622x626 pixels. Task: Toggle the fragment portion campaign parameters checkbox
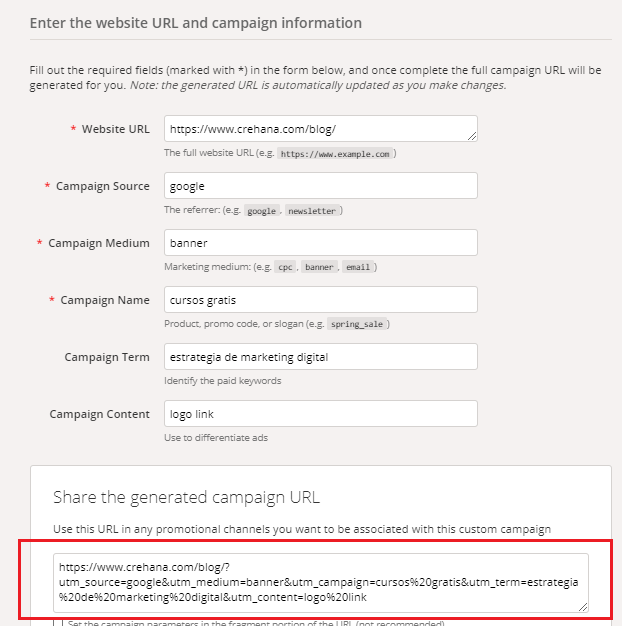coord(58,624)
